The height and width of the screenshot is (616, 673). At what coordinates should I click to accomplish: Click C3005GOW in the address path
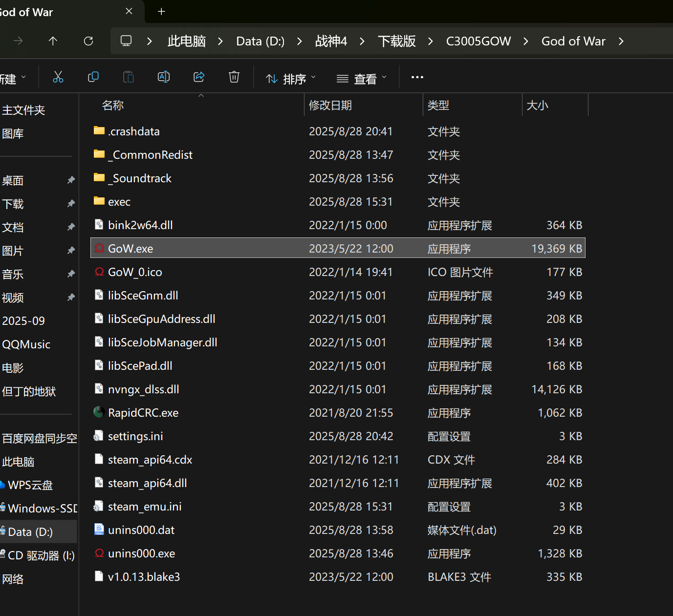coord(478,42)
